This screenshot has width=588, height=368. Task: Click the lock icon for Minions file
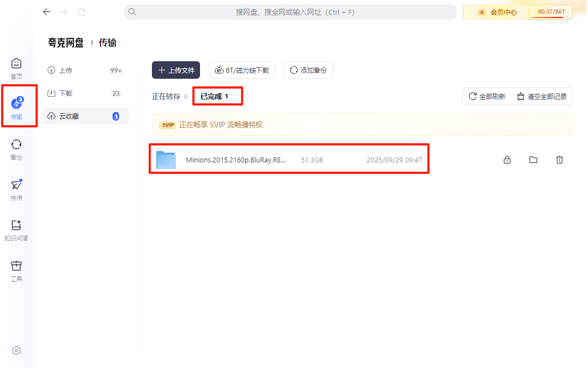(507, 160)
